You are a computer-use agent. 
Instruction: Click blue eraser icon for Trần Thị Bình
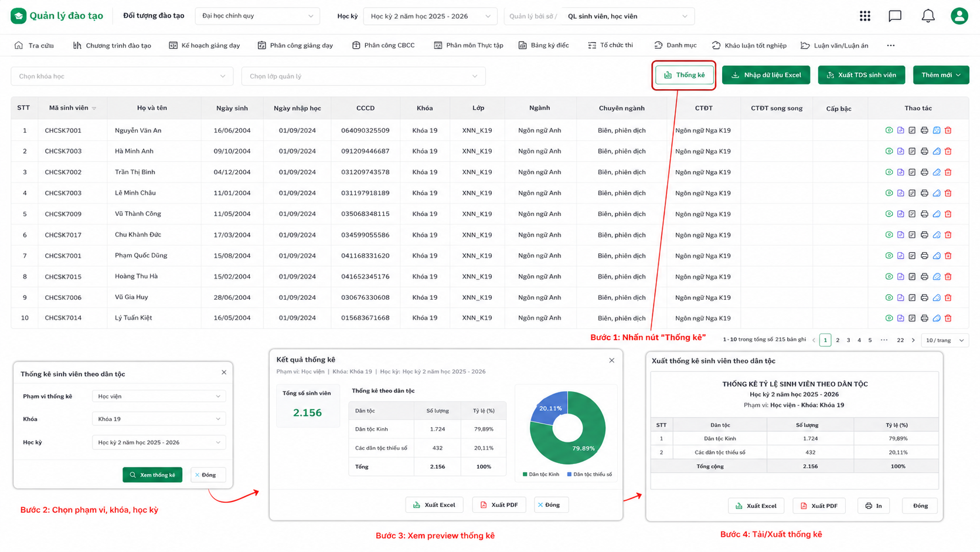(x=937, y=172)
